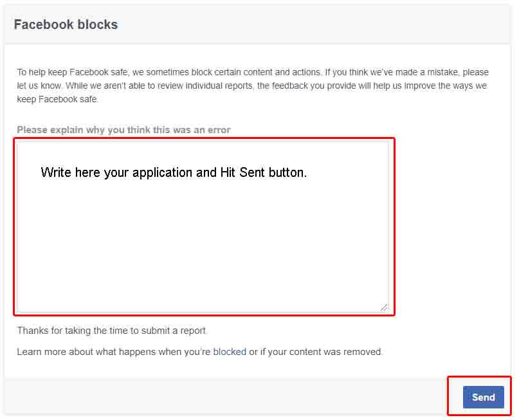Click the grey footer bar left of Send
Viewport: 519px width, 420px height.
225,396
